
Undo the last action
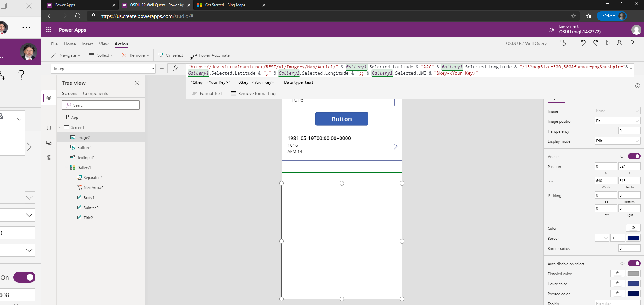583,43
